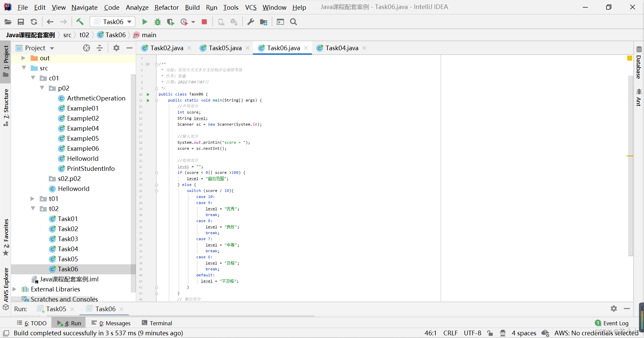Click the Save All toolbar icon
644x338 pixels.
[21, 22]
